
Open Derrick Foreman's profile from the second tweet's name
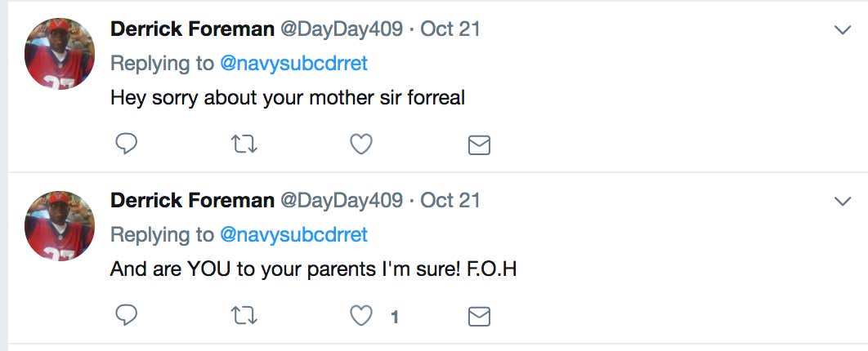pyautogui.click(x=192, y=201)
